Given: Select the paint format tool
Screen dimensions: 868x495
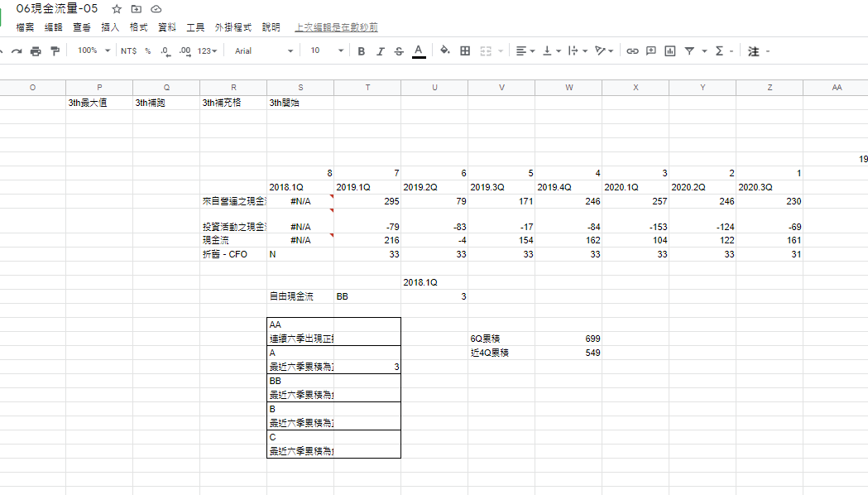Looking at the screenshot, I should tap(55, 51).
